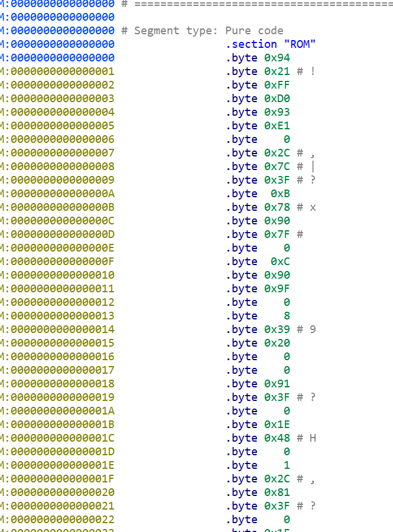Select .byte 0x1E at address 1B
Viewport: 393px width, 532px height.
pyautogui.click(x=258, y=424)
